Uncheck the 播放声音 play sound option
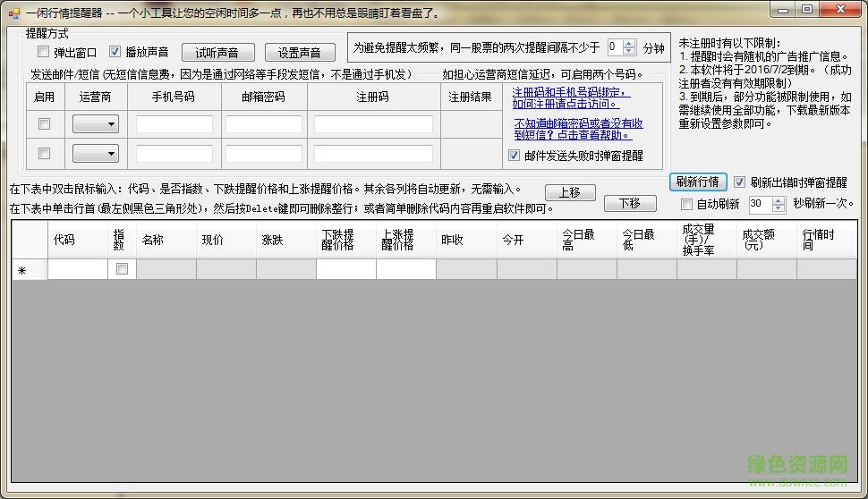 click(115, 52)
